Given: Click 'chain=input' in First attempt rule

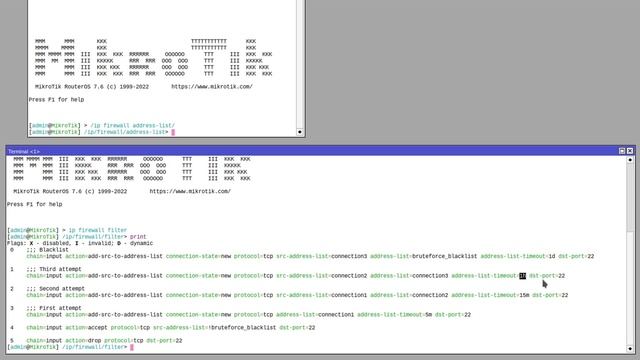Looking at the screenshot, I should click(44, 315).
